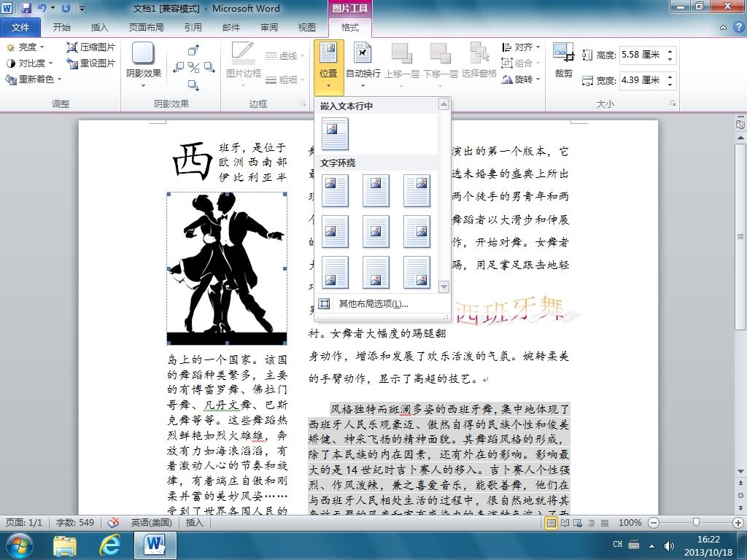Click the Windows Start orb
Viewport: 747px width, 560px height.
[20, 545]
